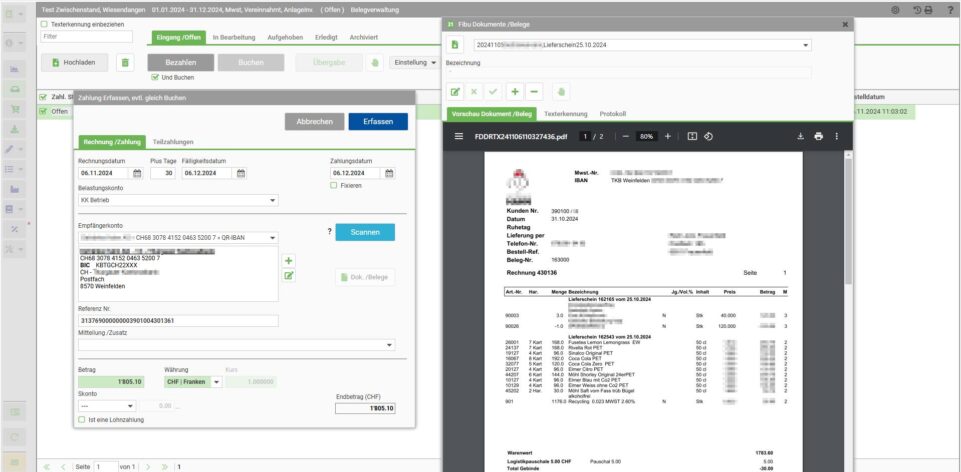Open the Währung dropdown CHF | Franken
The height and width of the screenshot is (472, 961).
[x=193, y=382]
